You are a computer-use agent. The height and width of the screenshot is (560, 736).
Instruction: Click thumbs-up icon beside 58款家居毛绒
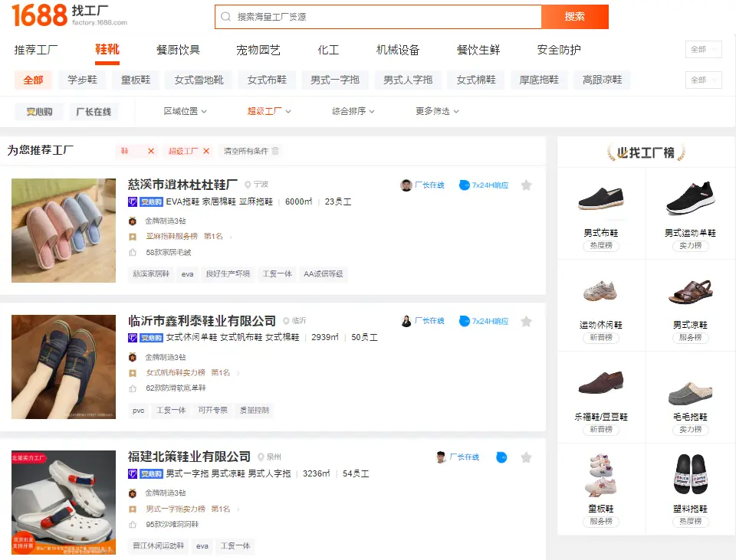coord(133,252)
